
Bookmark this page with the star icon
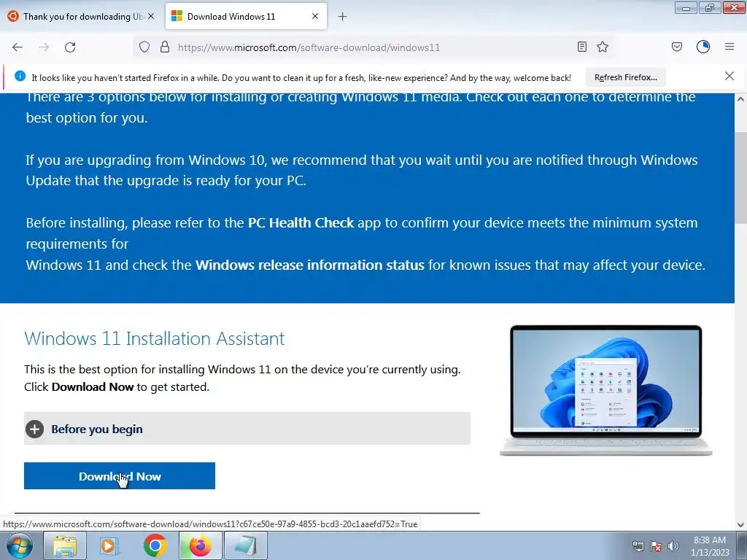(603, 47)
